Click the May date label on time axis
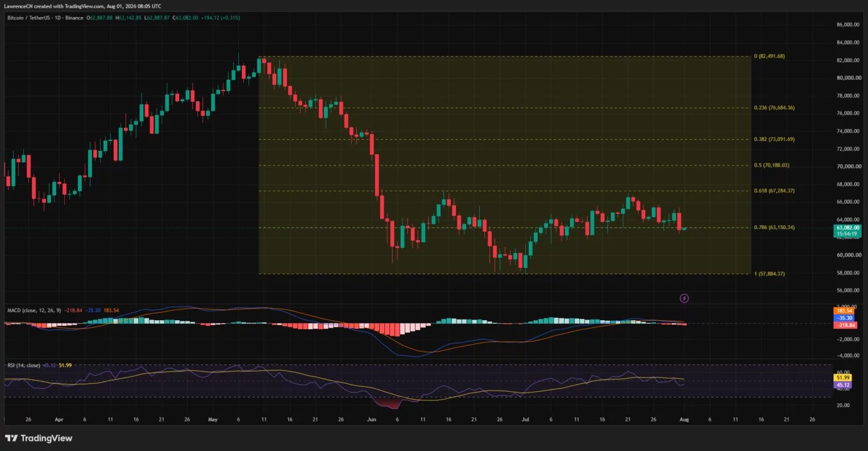 [212, 418]
